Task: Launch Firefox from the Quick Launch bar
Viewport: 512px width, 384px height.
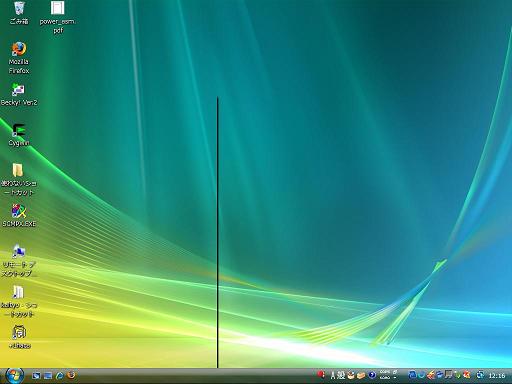Action: [x=71, y=375]
